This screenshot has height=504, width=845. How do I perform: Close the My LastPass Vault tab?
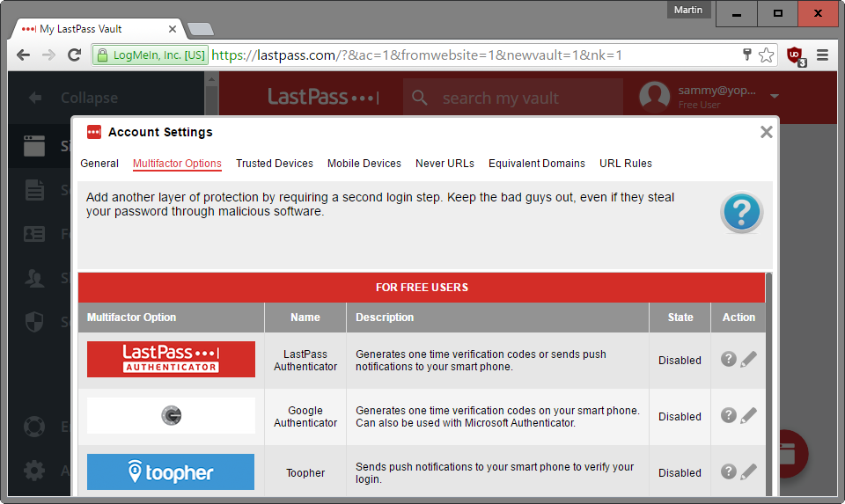pos(173,29)
